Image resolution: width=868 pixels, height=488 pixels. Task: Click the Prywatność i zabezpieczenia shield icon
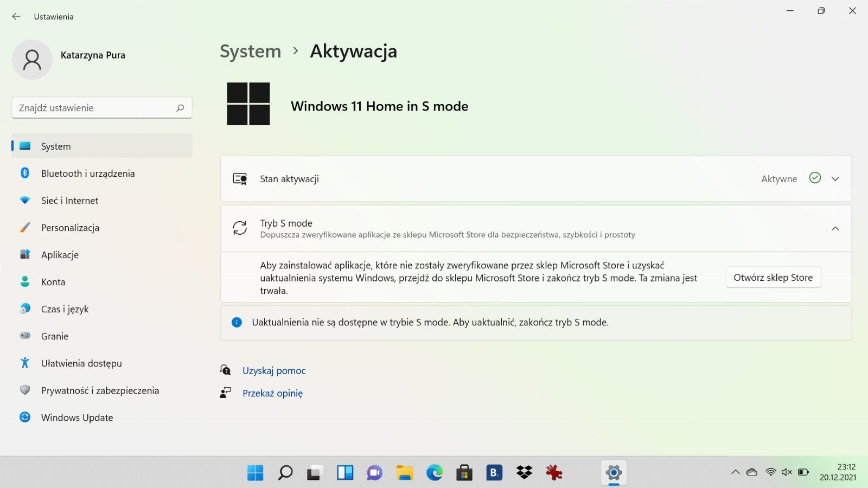pos(25,390)
